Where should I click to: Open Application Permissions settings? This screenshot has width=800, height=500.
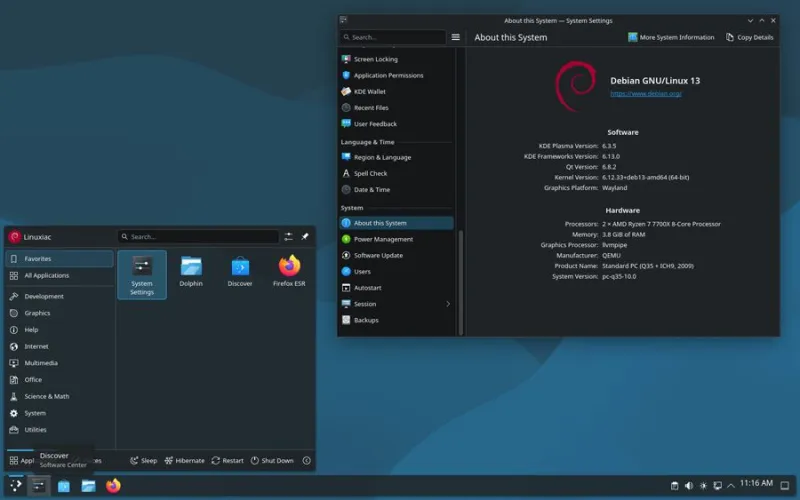(396, 76)
